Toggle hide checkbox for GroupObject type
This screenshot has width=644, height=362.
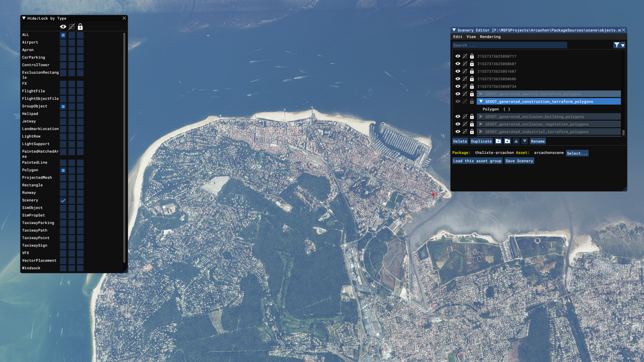coord(63,107)
